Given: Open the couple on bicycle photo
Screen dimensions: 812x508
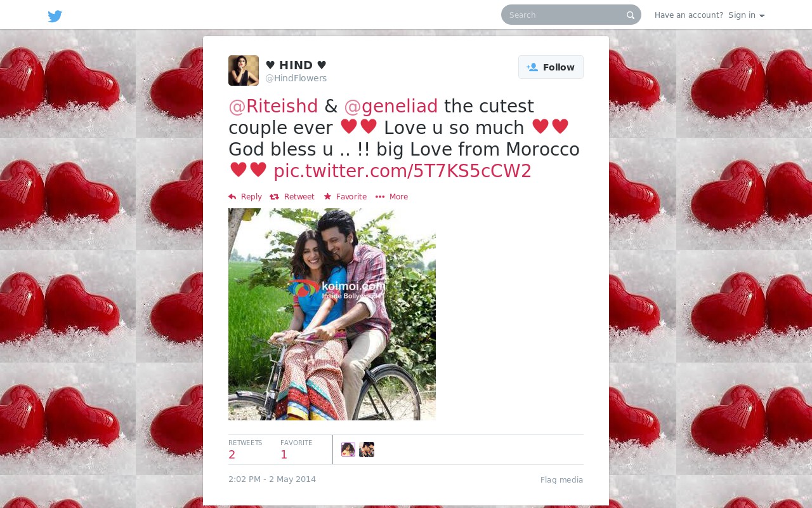Looking at the screenshot, I should point(332,314).
